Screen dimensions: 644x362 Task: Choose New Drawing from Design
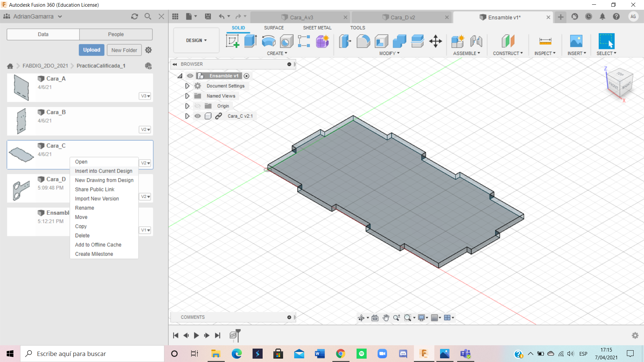tap(104, 180)
